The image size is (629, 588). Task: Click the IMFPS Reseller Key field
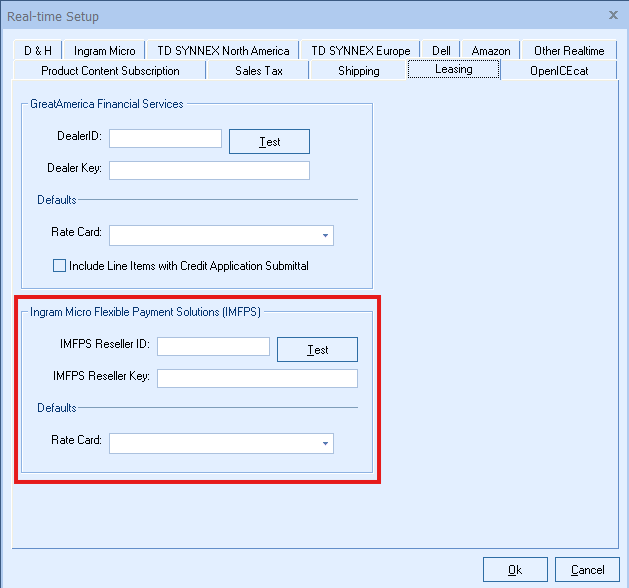258,379
